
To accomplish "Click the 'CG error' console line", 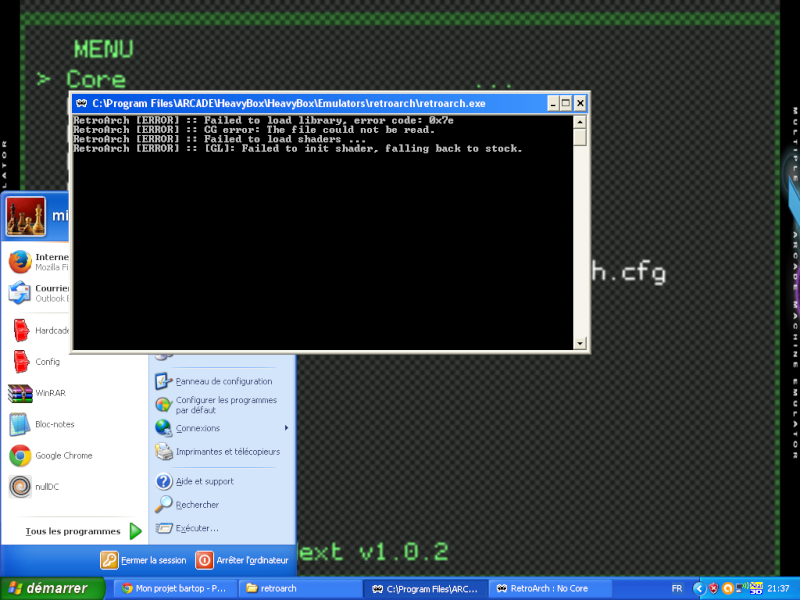I will [x=254, y=130].
